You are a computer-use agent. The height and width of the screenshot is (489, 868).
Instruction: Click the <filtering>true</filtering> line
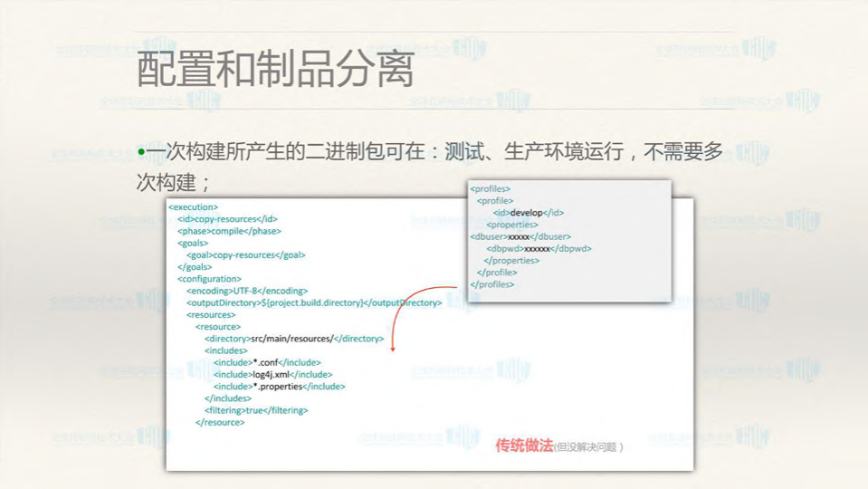(256, 410)
